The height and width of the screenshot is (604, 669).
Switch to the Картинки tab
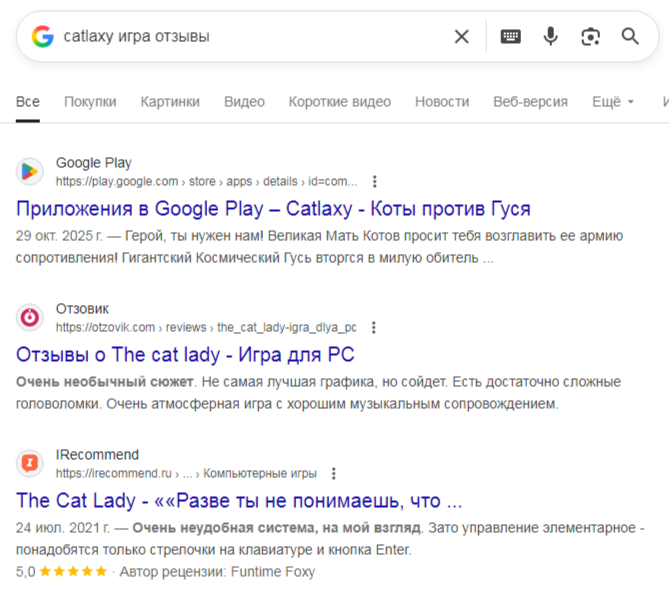point(170,102)
